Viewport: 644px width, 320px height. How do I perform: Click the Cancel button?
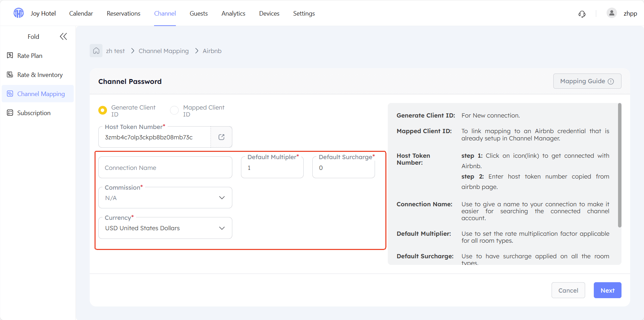coord(568,290)
